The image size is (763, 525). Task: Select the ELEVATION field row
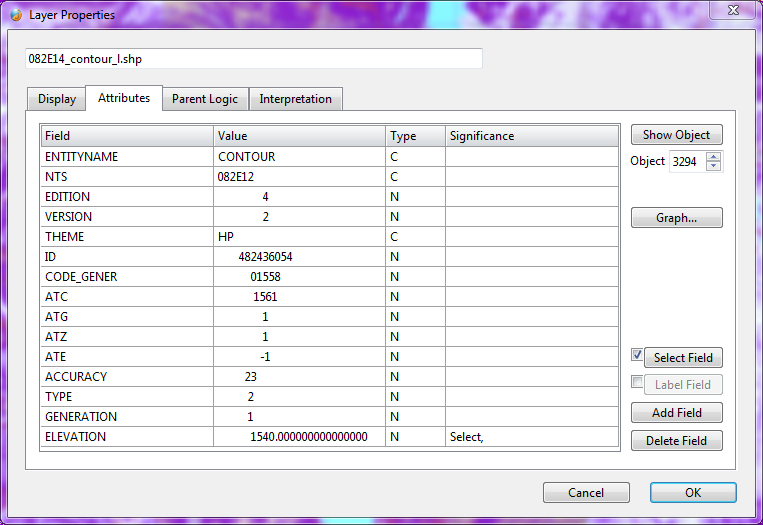pyautogui.click(x=128, y=437)
